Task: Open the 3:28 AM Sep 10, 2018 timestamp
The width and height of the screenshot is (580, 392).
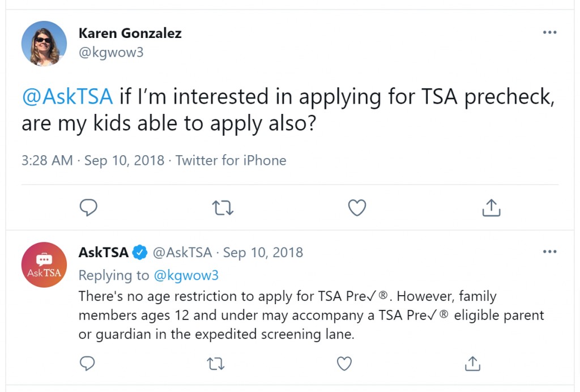Action: [x=93, y=160]
